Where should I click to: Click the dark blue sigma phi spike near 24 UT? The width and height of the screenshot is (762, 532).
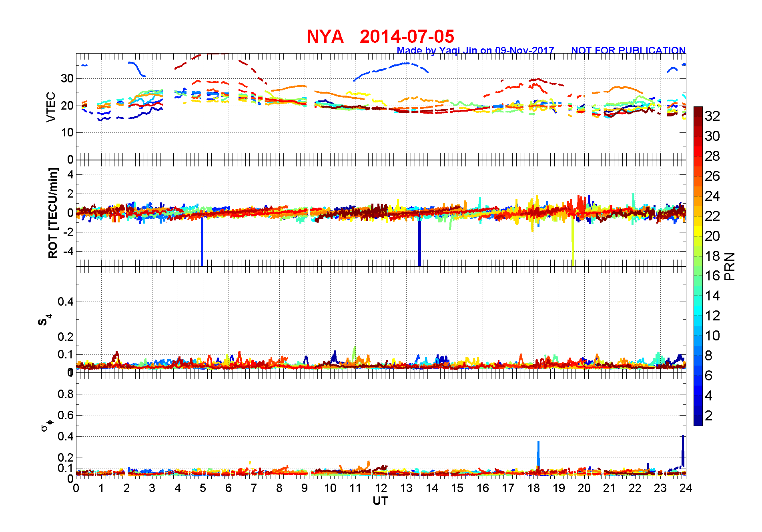683,450
